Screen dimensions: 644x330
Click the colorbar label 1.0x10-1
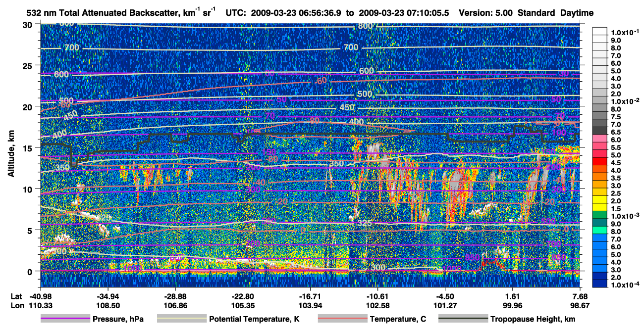[626, 32]
